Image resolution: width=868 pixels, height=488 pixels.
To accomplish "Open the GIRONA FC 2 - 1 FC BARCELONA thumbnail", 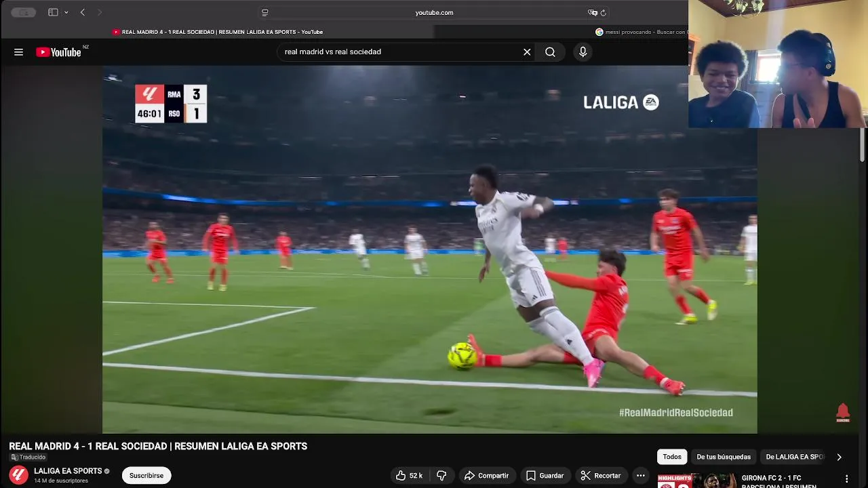I will coord(696,481).
